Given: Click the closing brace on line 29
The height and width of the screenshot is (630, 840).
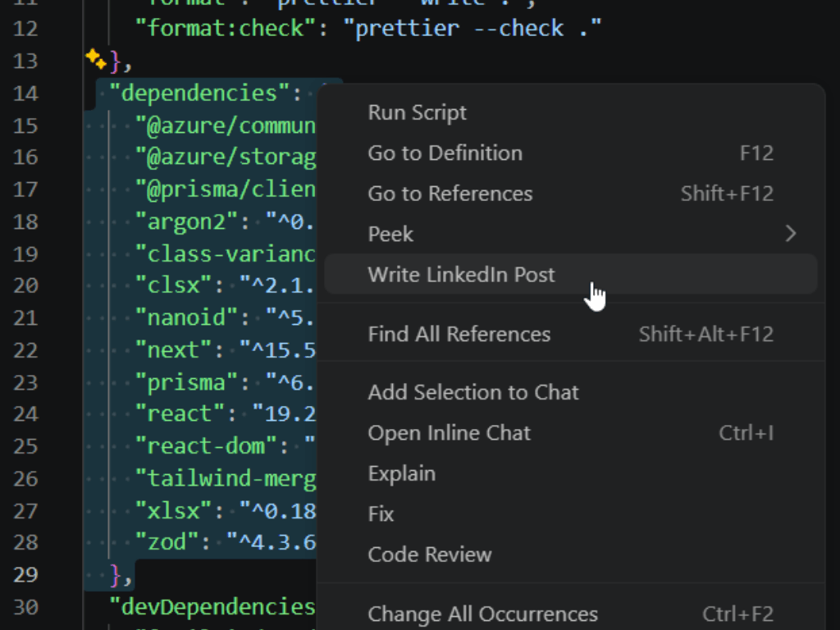Looking at the screenshot, I should 115,575.
